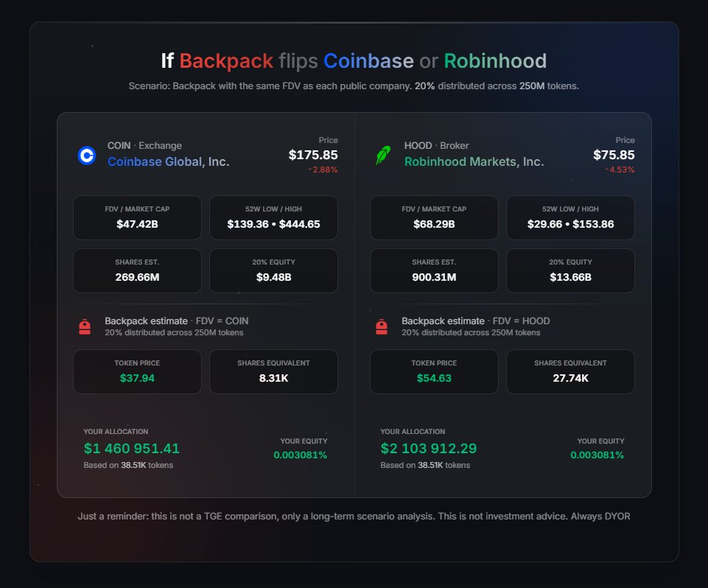Screen dimensions: 708x588
Task: Click the DYOR disclaimer text at the bottom
Action: tap(353, 516)
